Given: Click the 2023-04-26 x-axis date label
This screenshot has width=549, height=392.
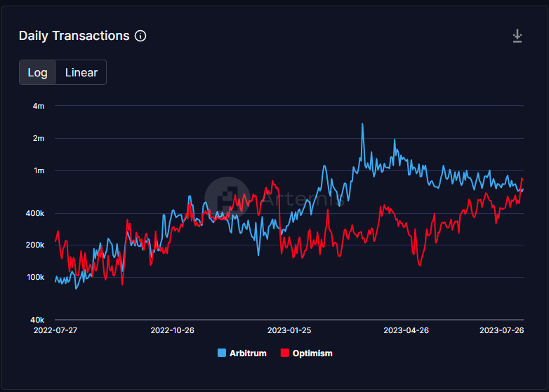Looking at the screenshot, I should [x=406, y=330].
